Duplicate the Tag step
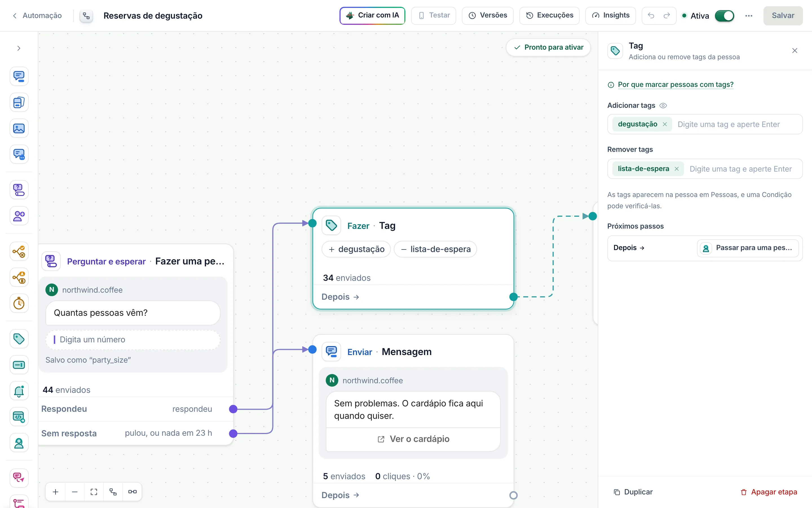The image size is (812, 508). [x=633, y=492]
